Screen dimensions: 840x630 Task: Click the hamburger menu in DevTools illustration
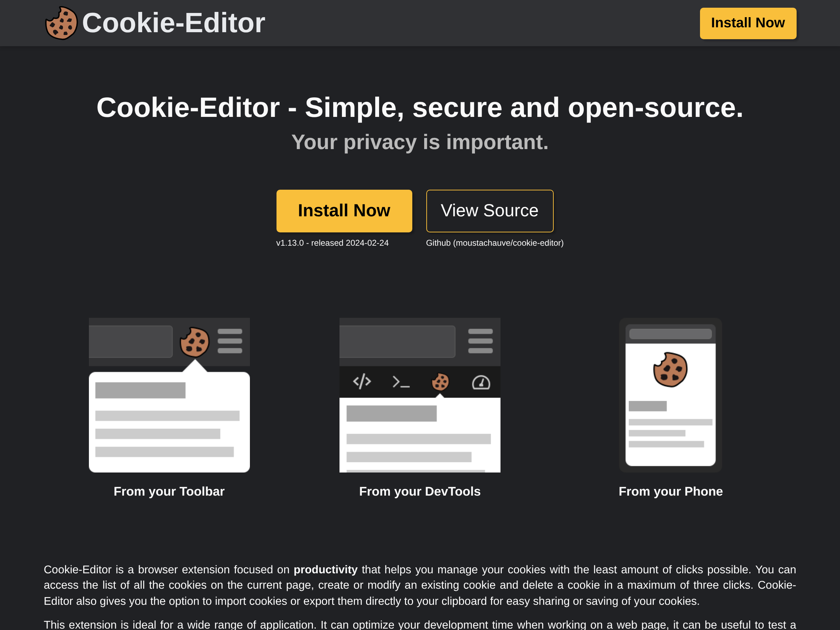pos(481,341)
